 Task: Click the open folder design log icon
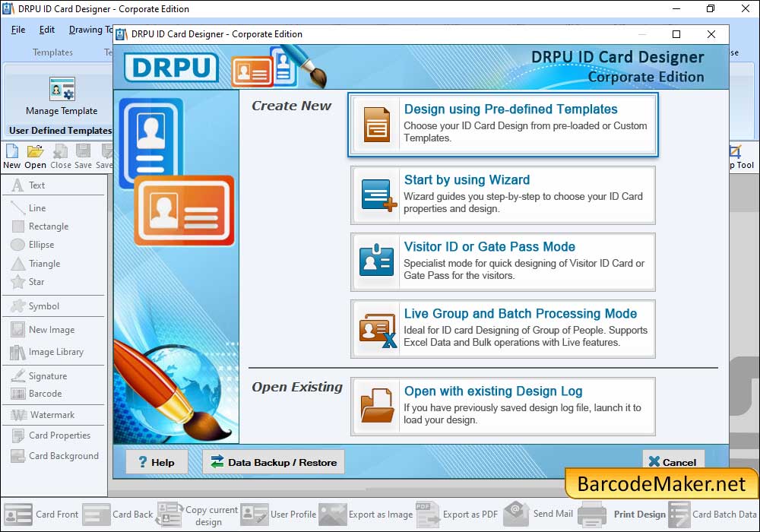point(377,406)
